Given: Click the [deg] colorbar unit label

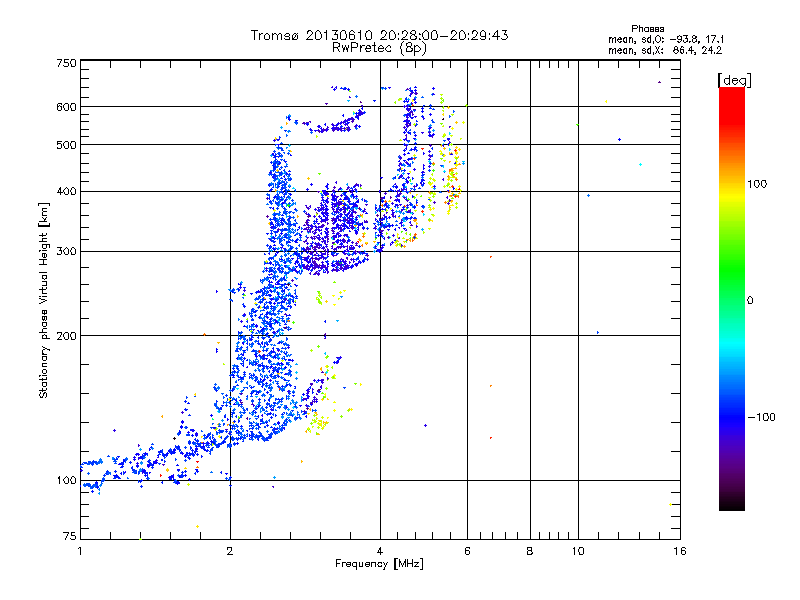Looking at the screenshot, I should [x=734, y=80].
